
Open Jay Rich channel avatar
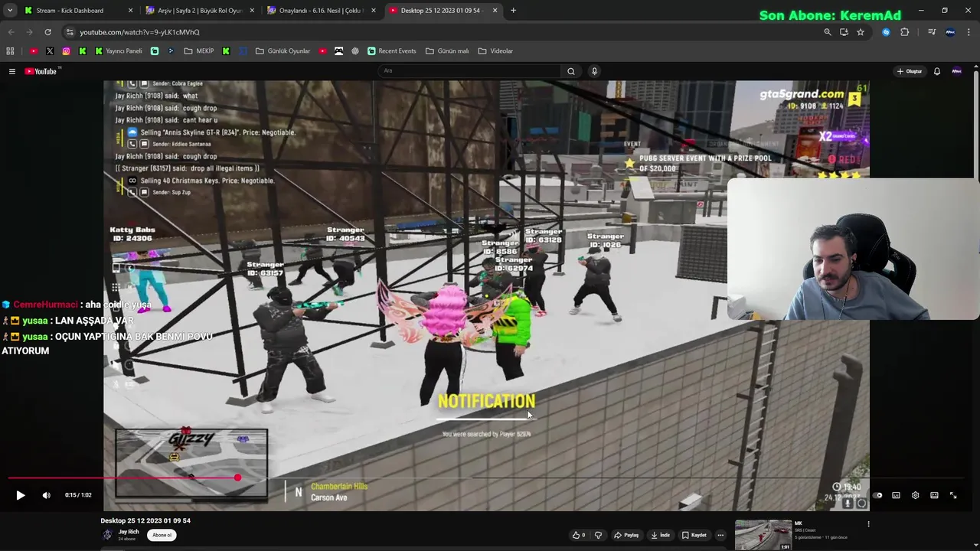point(107,534)
